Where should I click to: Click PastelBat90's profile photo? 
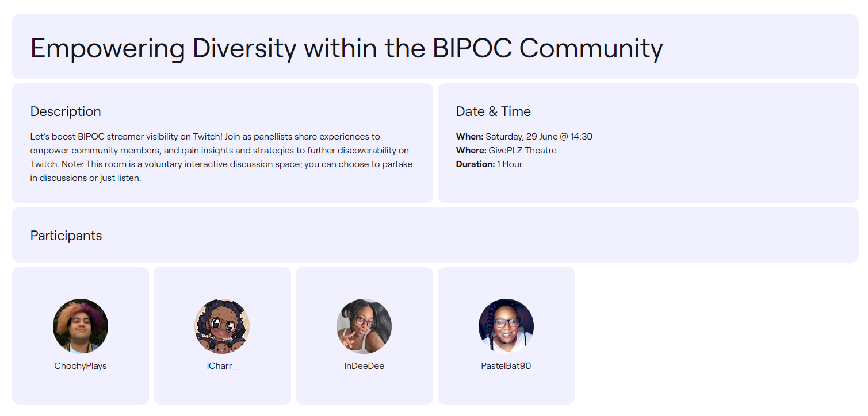click(x=506, y=326)
